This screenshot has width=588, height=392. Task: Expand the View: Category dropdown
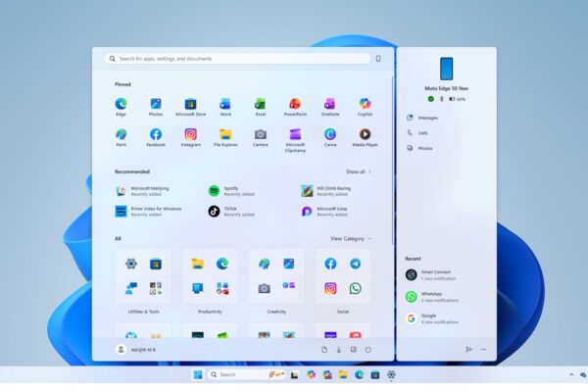pyautogui.click(x=350, y=238)
